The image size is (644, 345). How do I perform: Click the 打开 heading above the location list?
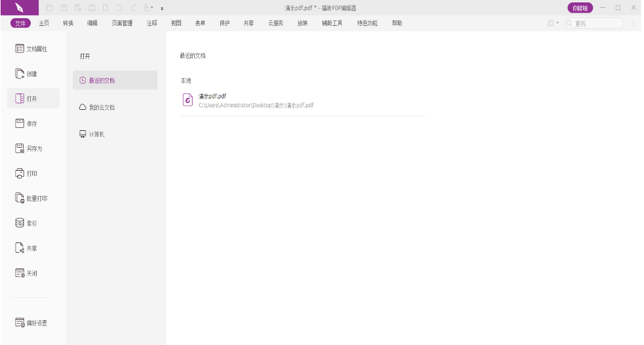[85, 56]
